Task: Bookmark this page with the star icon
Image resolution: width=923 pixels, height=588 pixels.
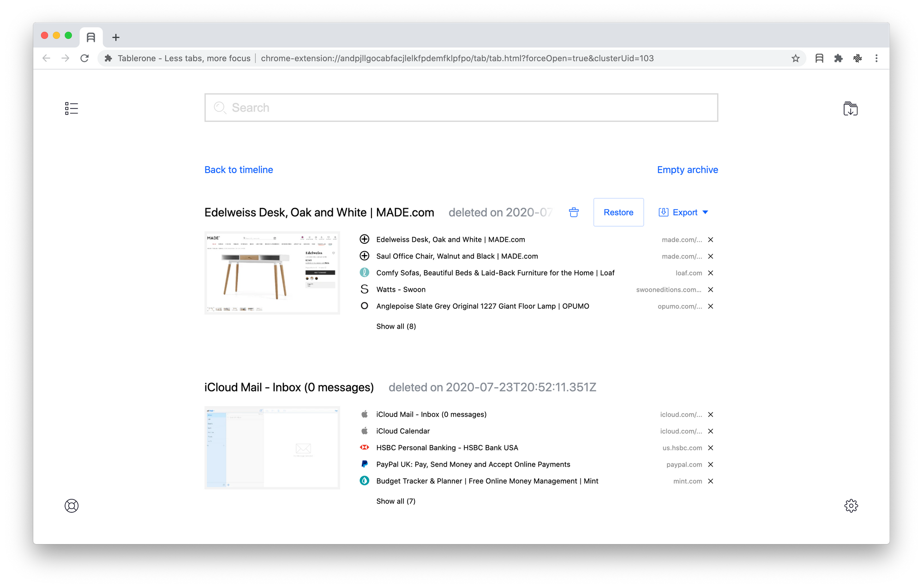Action: pos(796,58)
